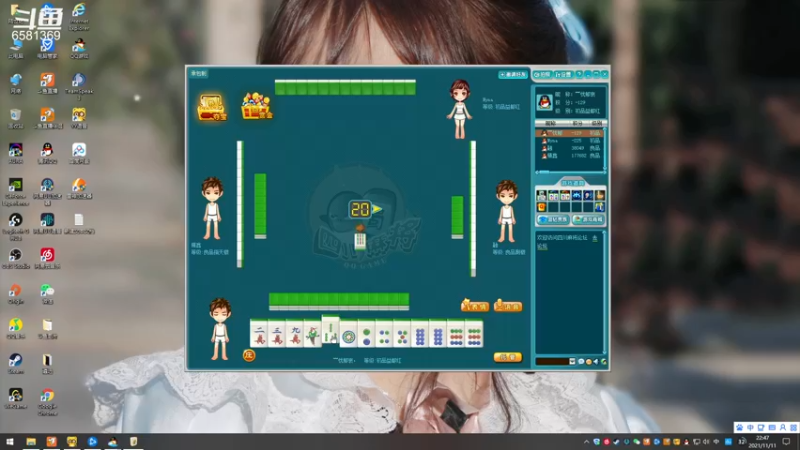Select the 九万 mahjong tile
Screen dimensions: 800x450
[295, 333]
